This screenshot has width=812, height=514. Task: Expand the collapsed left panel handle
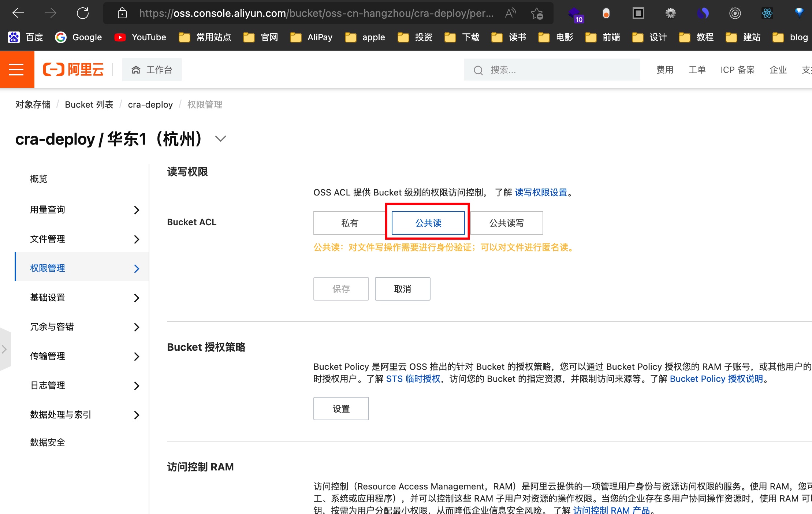pos(5,349)
